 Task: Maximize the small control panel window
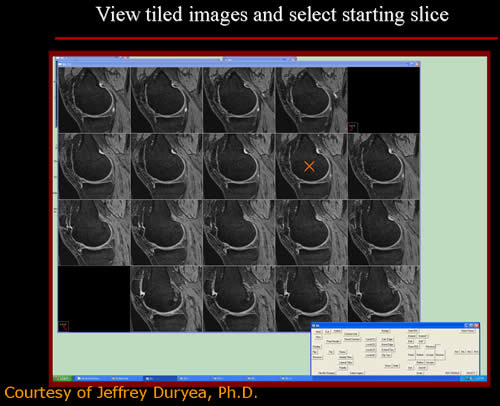point(471,325)
